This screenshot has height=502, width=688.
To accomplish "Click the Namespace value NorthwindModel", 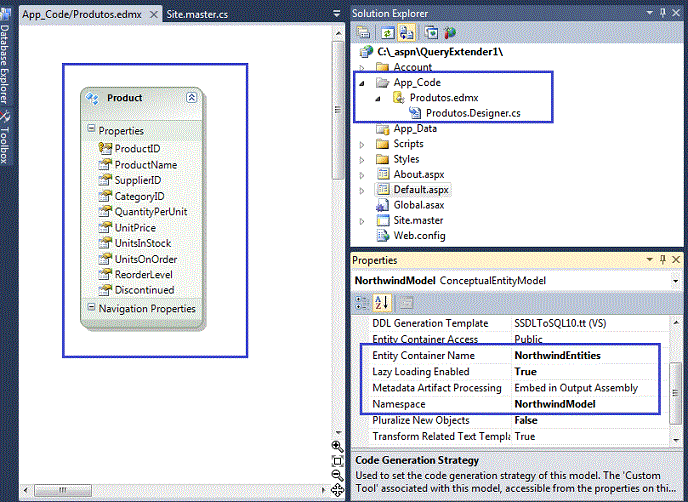I will [x=555, y=404].
